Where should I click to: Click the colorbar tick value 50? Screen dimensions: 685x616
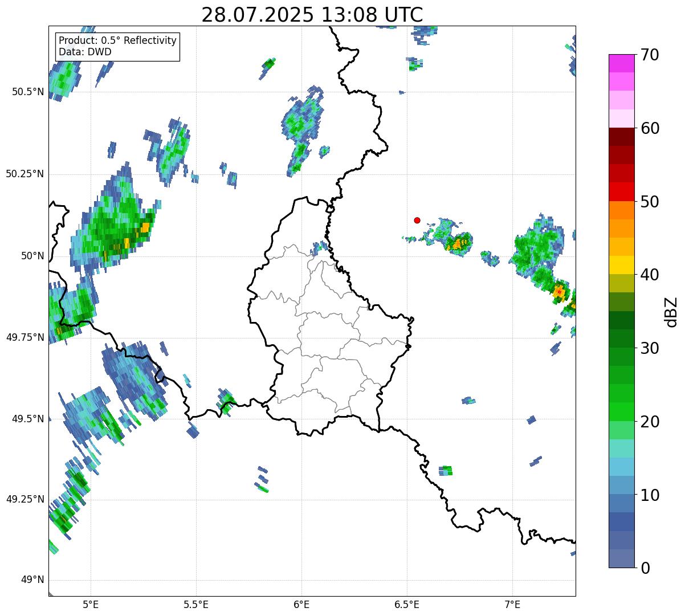(650, 202)
